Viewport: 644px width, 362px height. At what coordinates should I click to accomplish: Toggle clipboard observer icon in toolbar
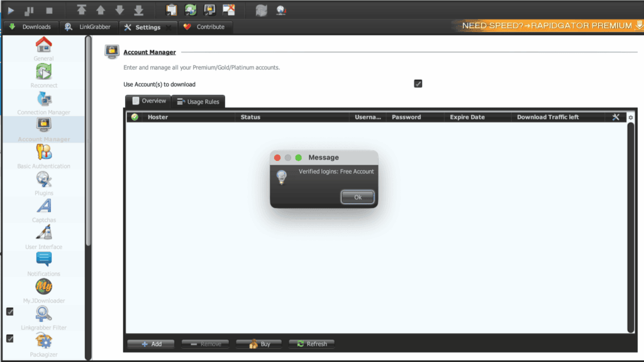pos(171,10)
